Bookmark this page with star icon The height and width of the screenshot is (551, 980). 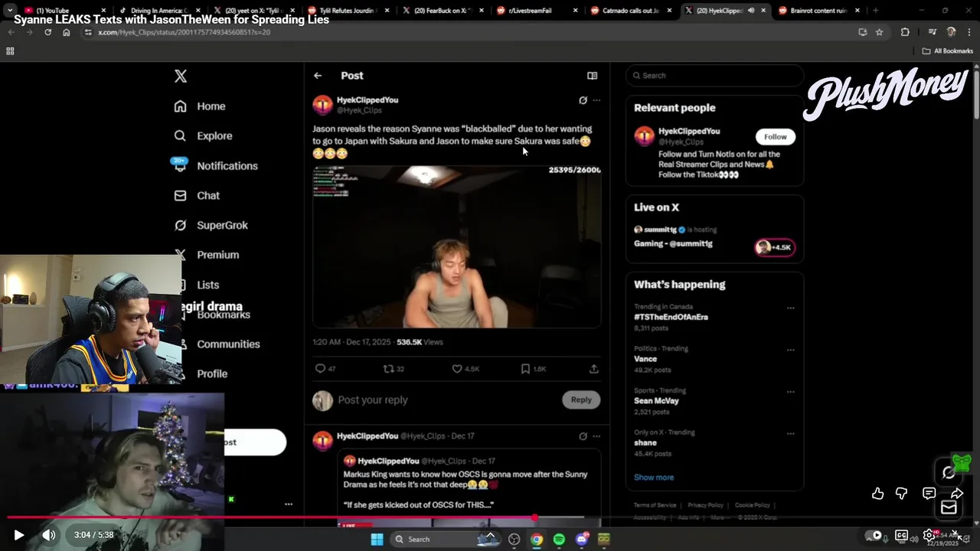pyautogui.click(x=879, y=32)
